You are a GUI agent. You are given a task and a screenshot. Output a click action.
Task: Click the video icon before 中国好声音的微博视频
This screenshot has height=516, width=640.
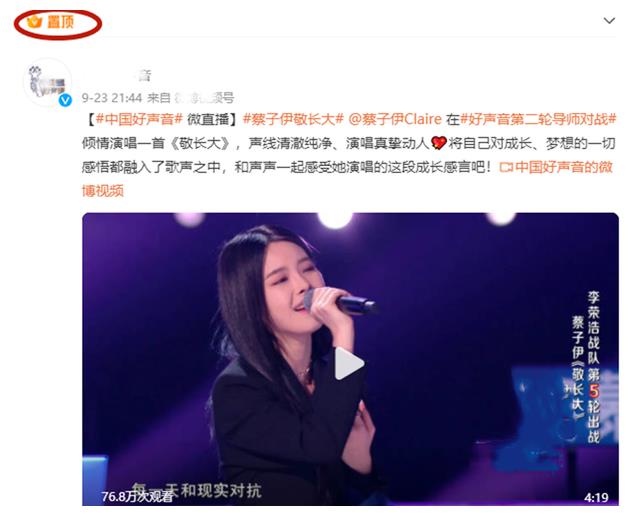(506, 167)
